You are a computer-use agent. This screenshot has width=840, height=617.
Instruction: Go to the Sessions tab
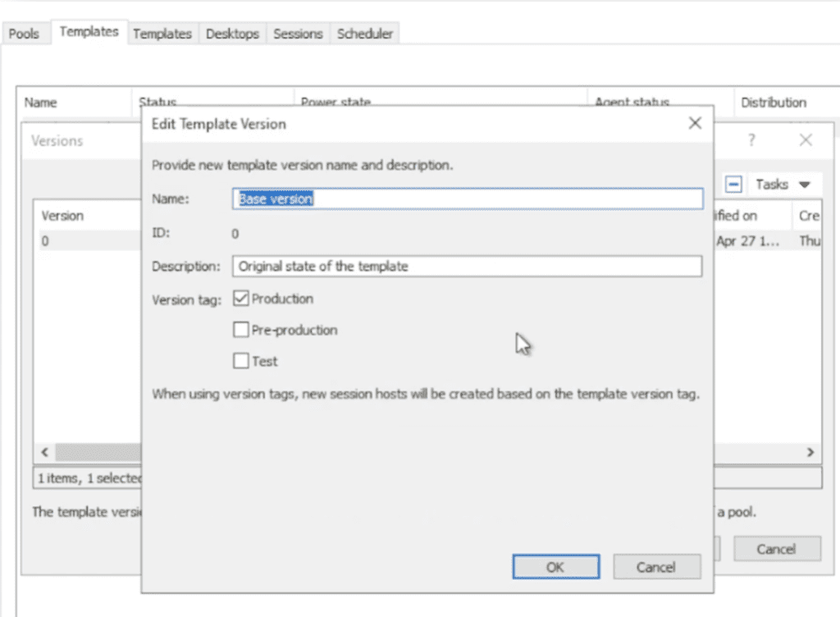point(298,34)
